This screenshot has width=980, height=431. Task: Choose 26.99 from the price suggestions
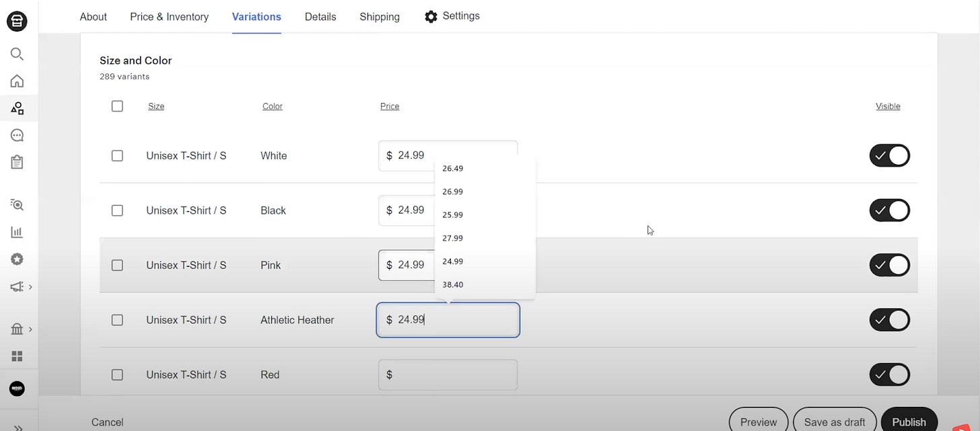pyautogui.click(x=453, y=192)
